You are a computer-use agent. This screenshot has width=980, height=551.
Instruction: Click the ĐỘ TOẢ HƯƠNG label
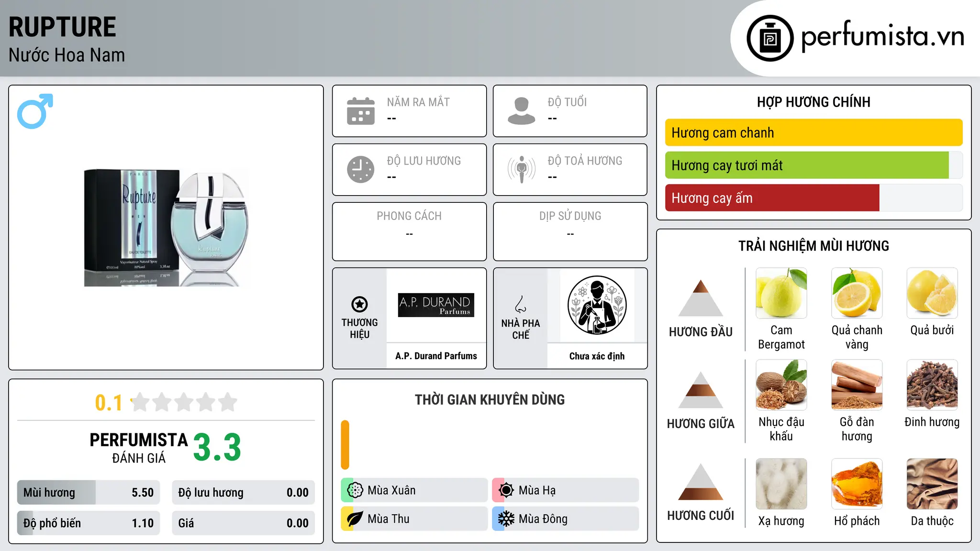pos(585,161)
